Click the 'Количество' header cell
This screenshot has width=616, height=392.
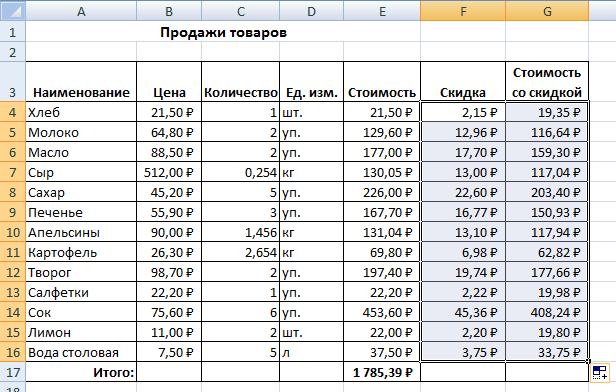240,82
